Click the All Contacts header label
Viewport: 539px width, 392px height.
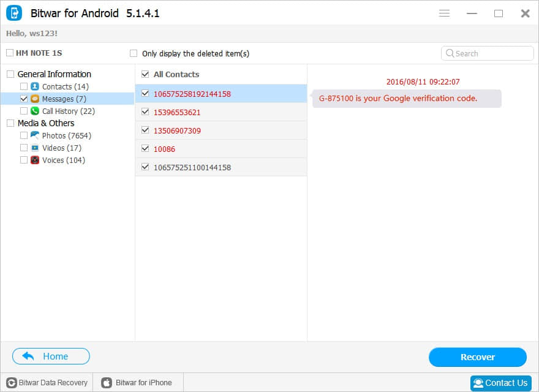click(x=176, y=74)
